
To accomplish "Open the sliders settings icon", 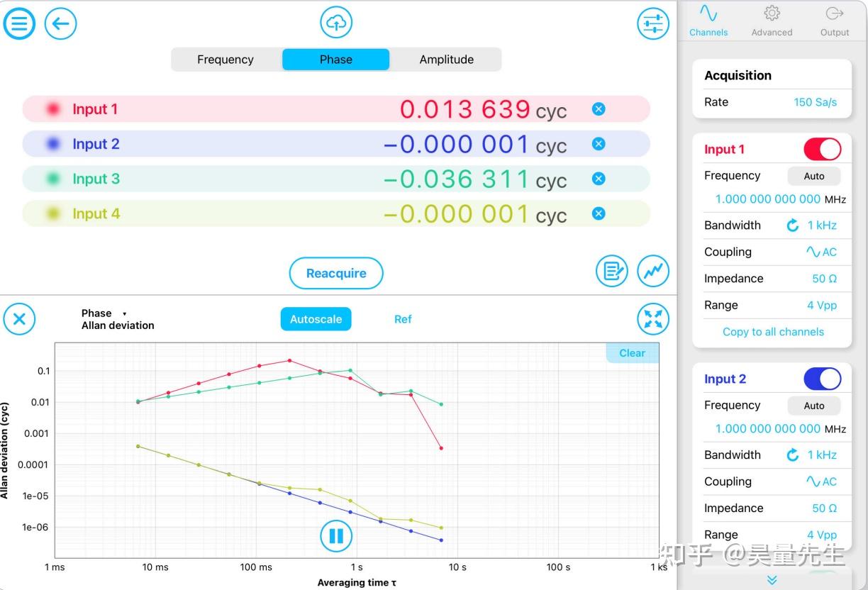I will pos(652,24).
